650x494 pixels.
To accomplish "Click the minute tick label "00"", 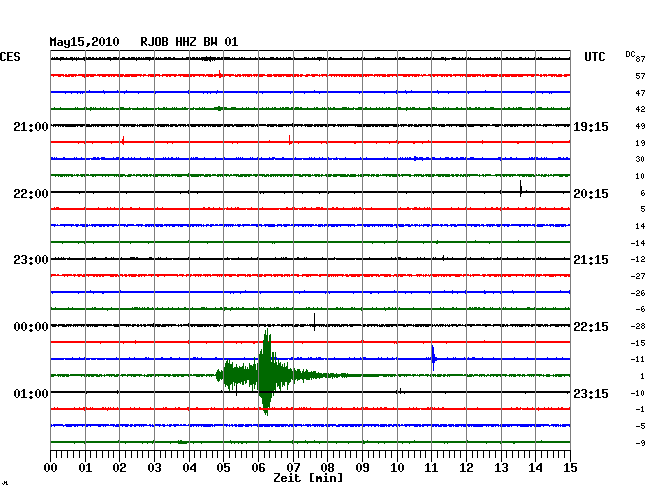I will (x=51, y=468).
